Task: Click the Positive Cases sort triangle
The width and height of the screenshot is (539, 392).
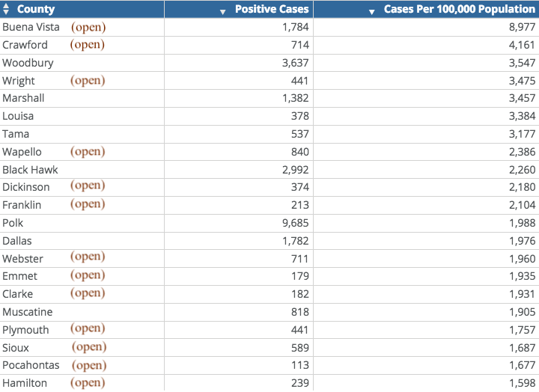Action: tap(223, 12)
